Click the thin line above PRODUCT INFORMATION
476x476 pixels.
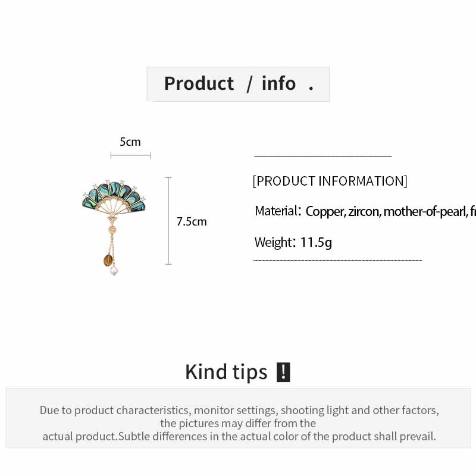(322, 156)
